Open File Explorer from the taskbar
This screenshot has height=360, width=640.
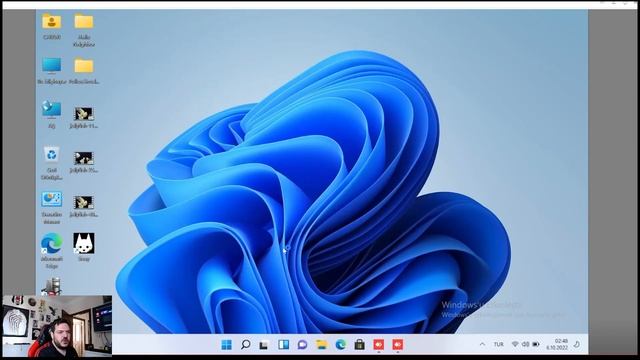tap(322, 345)
